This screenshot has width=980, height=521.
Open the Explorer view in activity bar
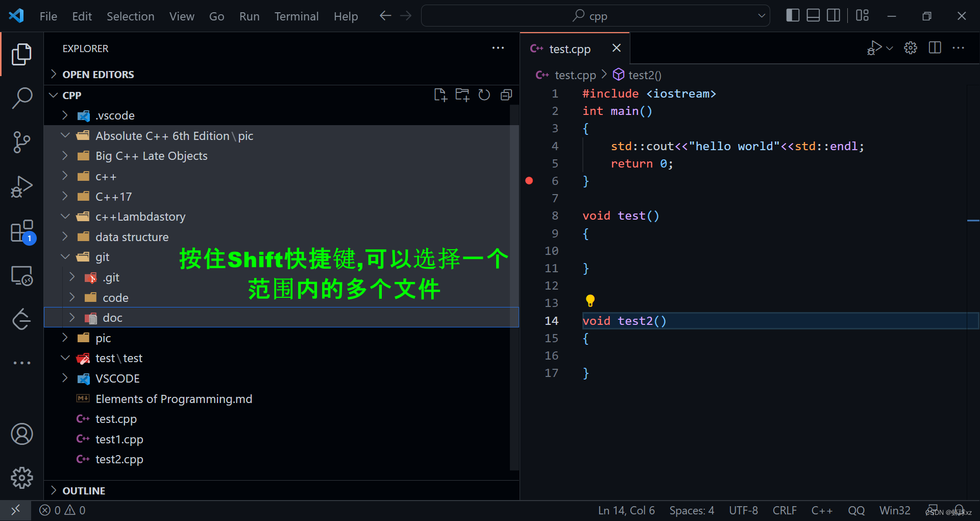click(21, 54)
